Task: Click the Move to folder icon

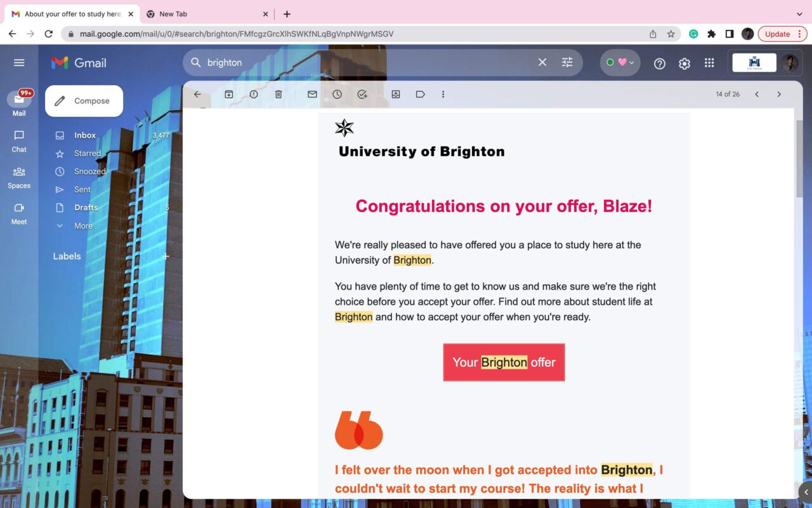Action: [x=396, y=94]
